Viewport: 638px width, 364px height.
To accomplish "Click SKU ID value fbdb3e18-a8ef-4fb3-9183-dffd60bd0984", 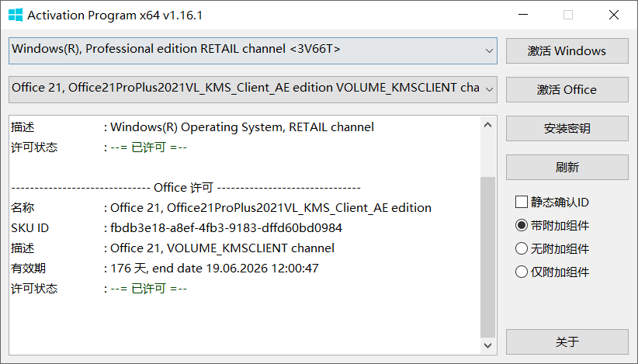I will pyautogui.click(x=226, y=227).
